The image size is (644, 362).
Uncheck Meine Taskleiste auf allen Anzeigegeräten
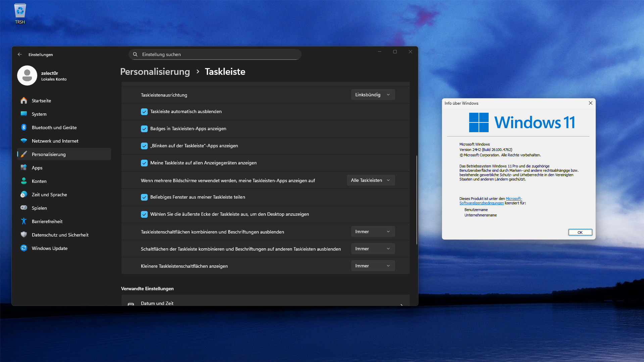click(144, 163)
